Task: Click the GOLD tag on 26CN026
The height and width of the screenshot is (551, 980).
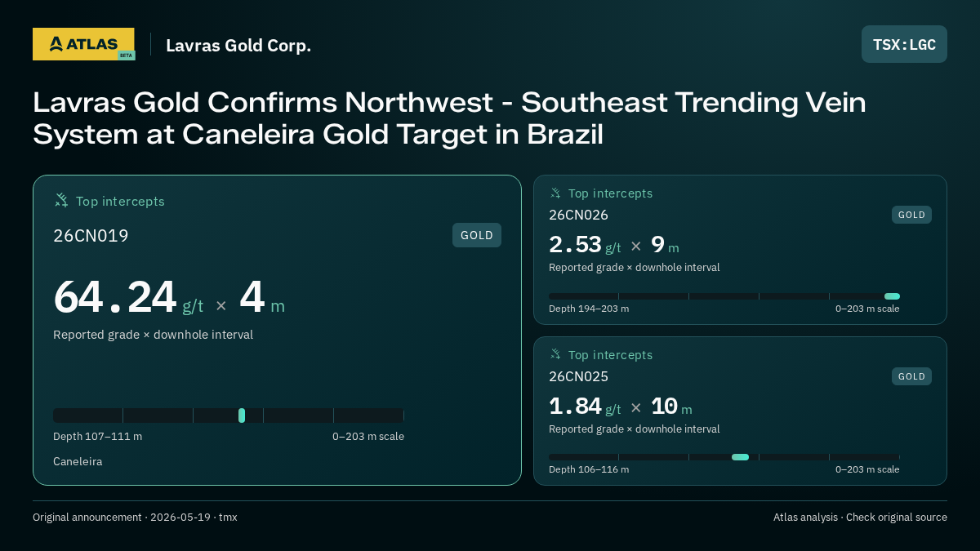Action: pos(911,215)
